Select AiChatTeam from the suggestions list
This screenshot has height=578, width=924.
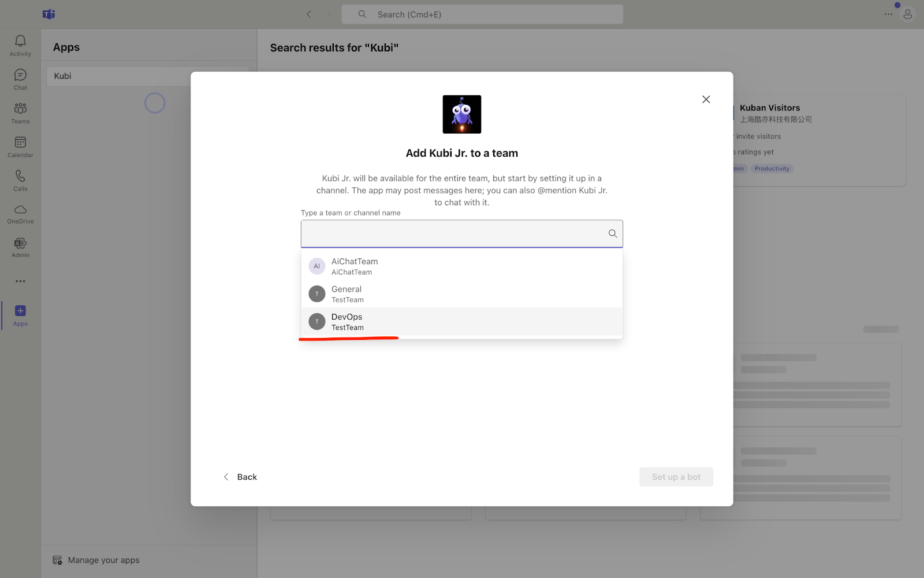point(462,266)
